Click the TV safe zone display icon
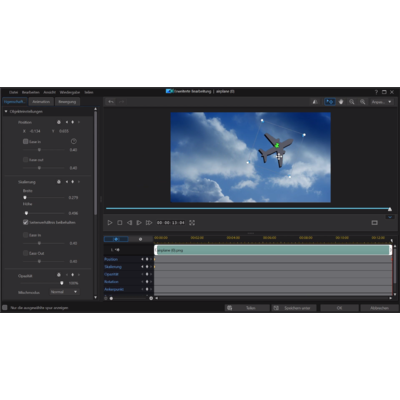This screenshot has width=400, height=400. pyautogui.click(x=375, y=222)
